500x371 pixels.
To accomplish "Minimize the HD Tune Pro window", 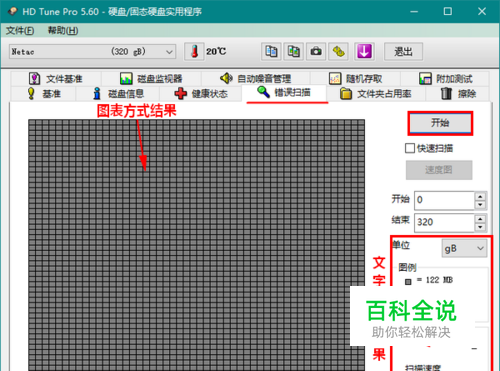I will (x=414, y=11).
